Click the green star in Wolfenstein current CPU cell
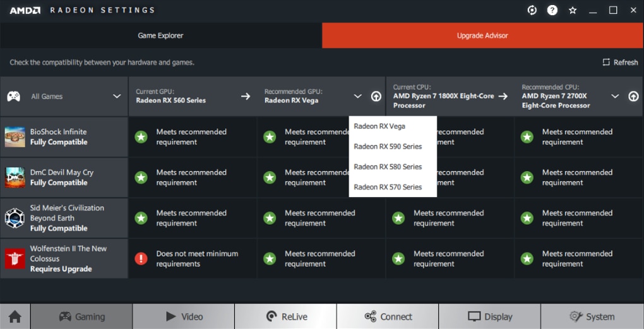Viewport: 644px width, 329px height. [398, 259]
